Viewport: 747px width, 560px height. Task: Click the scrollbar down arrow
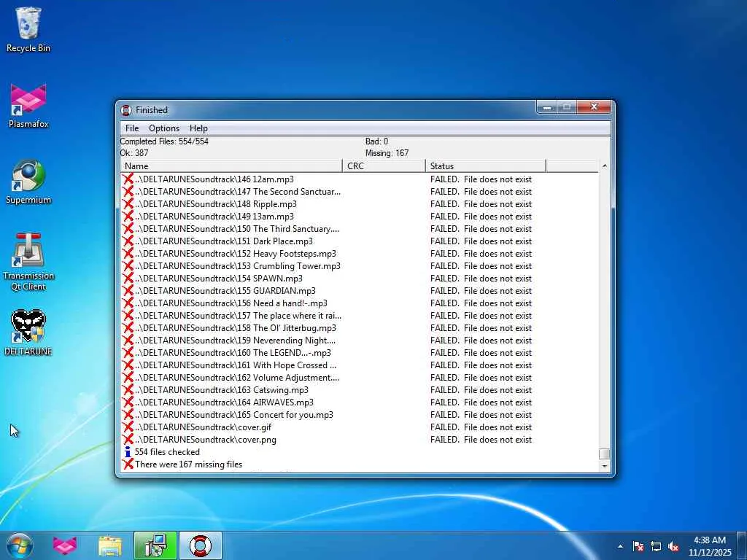[604, 466]
